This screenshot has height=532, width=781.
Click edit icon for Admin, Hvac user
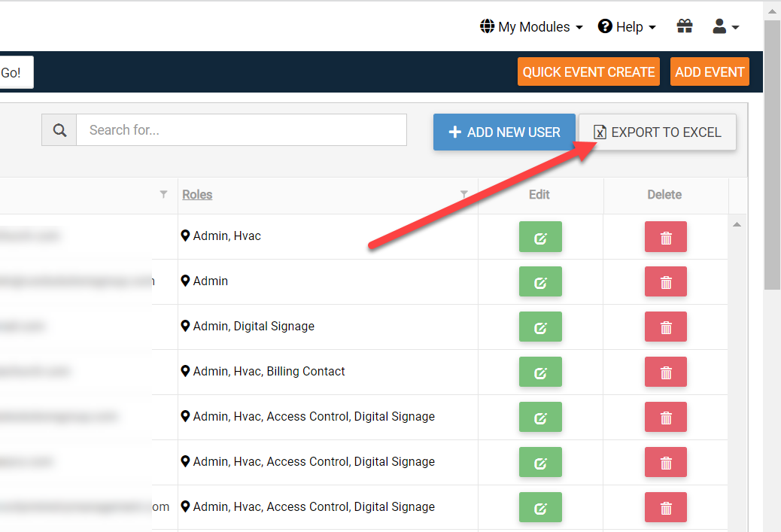point(540,237)
